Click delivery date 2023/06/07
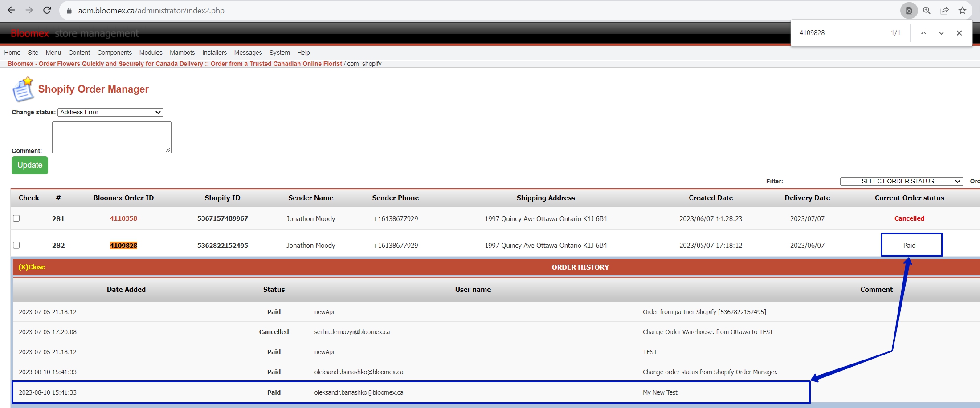The width and height of the screenshot is (980, 408). 807,246
